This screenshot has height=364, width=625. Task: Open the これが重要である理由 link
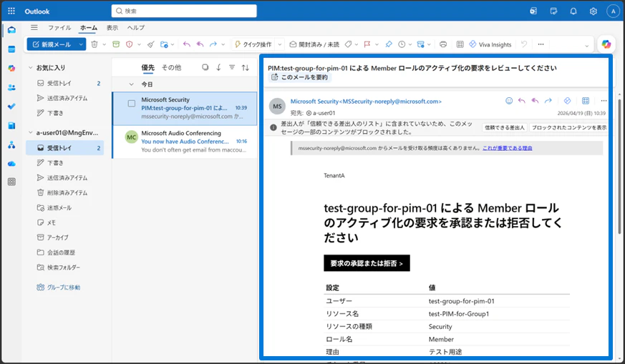point(507,148)
